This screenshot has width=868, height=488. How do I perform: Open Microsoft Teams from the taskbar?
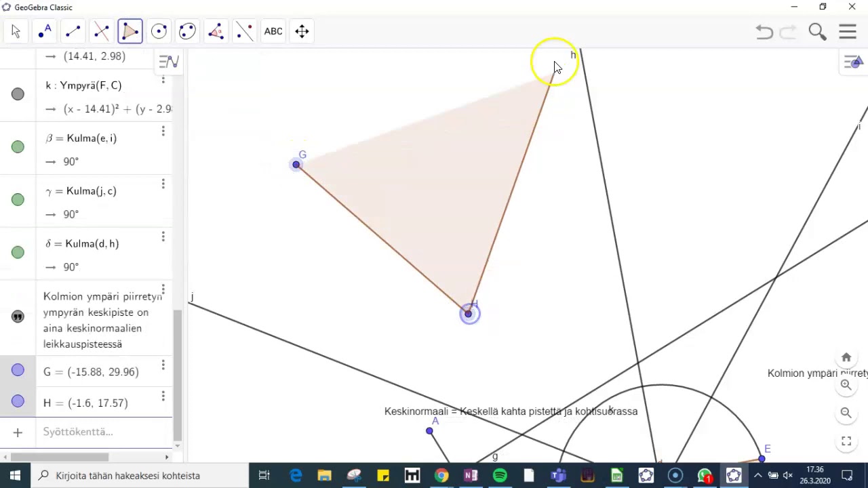(558, 476)
